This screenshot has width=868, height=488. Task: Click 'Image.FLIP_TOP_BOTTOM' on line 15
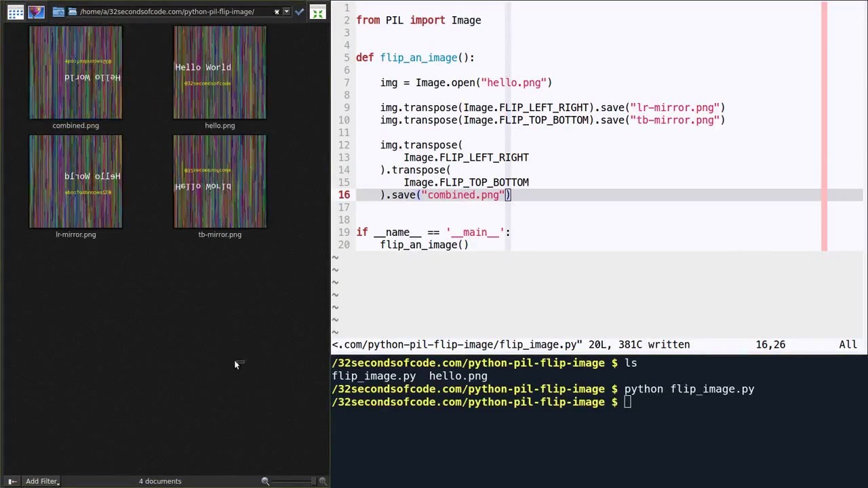click(466, 182)
